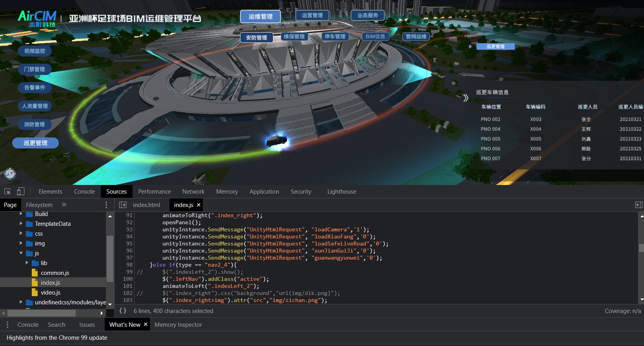Select the 管网运维 sub-navigation button
Image resolution: width=644 pixels, height=346 pixels.
coord(416,37)
